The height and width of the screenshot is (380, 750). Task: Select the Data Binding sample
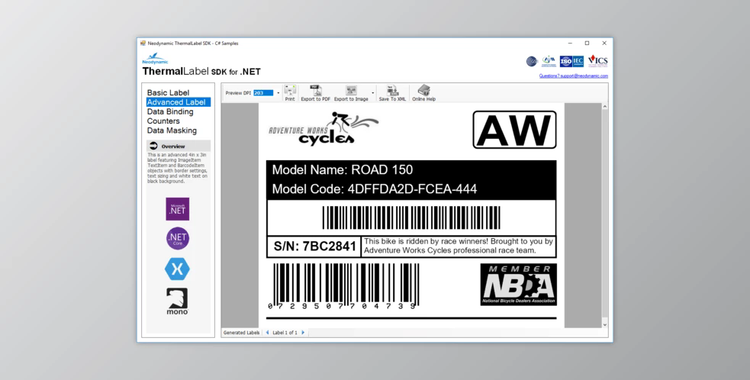click(x=170, y=112)
